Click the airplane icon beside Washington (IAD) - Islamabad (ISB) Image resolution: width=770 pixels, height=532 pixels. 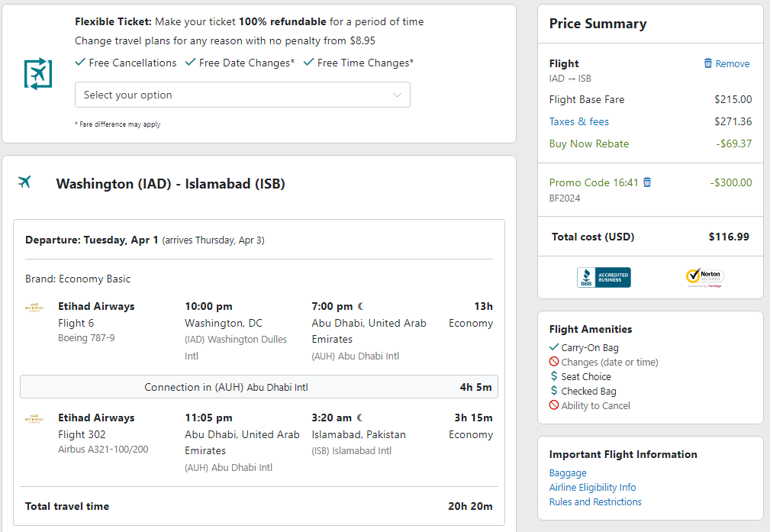tap(24, 182)
